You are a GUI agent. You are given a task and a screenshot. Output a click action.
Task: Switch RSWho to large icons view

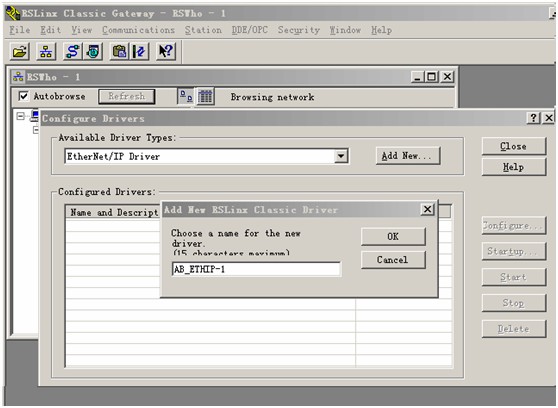pos(186,96)
